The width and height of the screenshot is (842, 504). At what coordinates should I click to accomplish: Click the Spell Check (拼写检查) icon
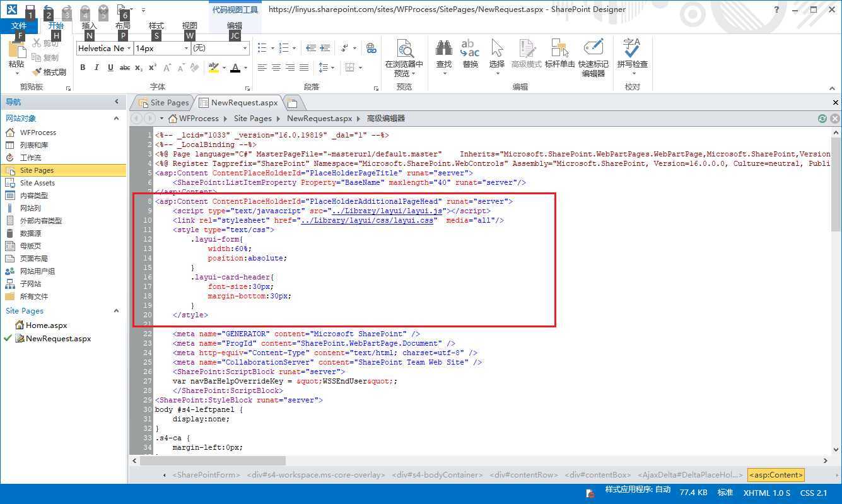point(632,49)
